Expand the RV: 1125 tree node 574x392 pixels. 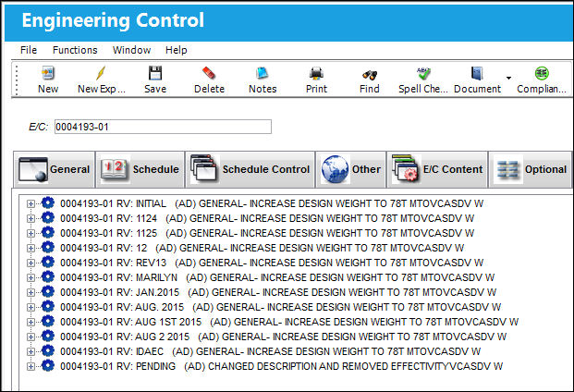(x=31, y=233)
